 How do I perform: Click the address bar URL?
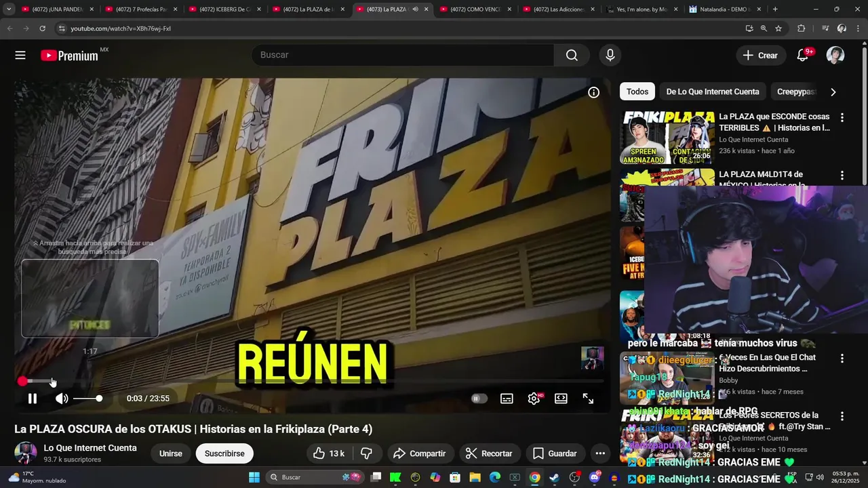pyautogui.click(x=121, y=28)
